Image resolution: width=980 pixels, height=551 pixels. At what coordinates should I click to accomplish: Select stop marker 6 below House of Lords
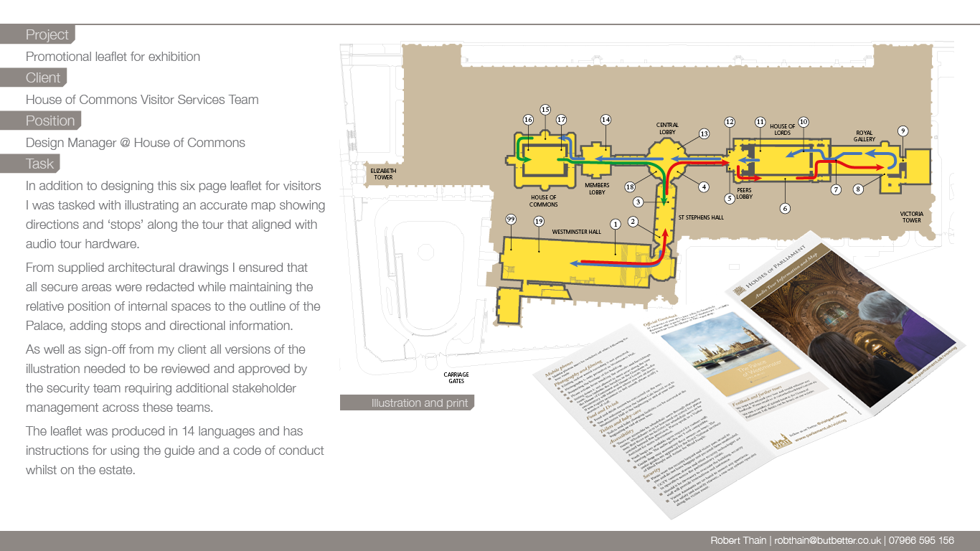[785, 208]
